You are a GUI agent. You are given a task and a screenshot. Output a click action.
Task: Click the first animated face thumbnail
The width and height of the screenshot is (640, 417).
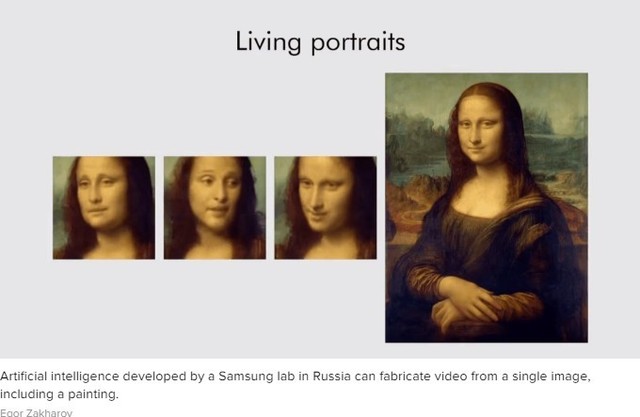104,208
